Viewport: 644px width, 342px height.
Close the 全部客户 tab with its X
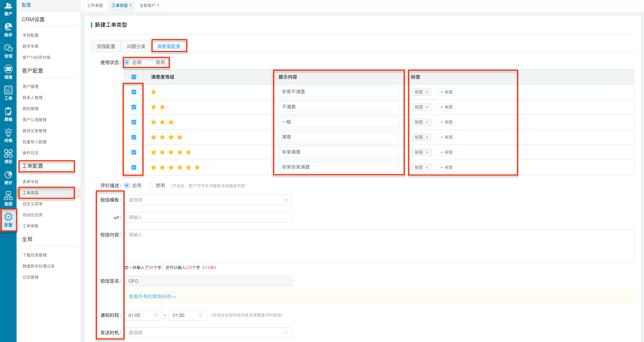[x=158, y=5]
